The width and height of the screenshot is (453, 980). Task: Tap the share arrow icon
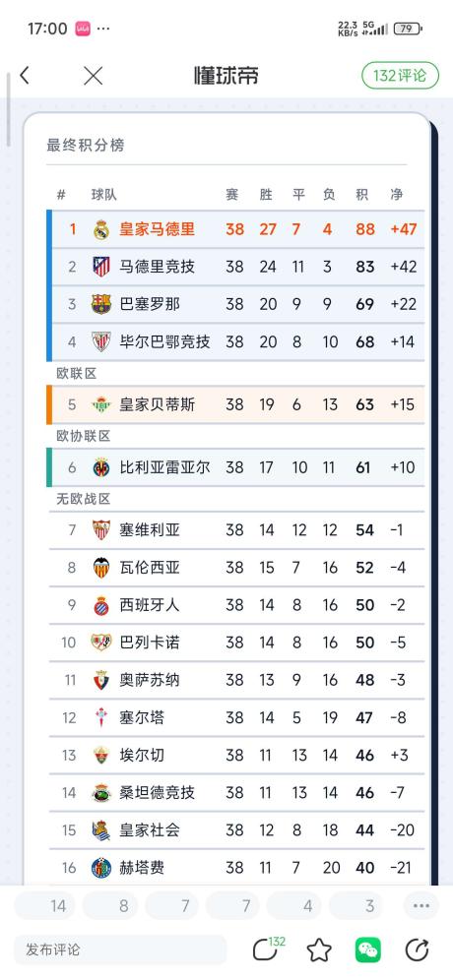click(417, 950)
